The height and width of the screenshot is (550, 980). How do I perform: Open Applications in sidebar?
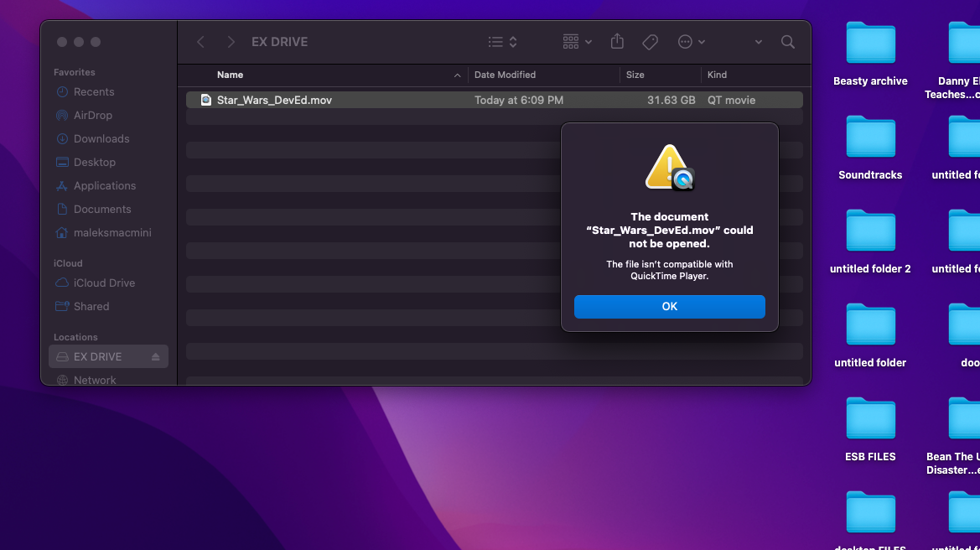click(x=105, y=185)
